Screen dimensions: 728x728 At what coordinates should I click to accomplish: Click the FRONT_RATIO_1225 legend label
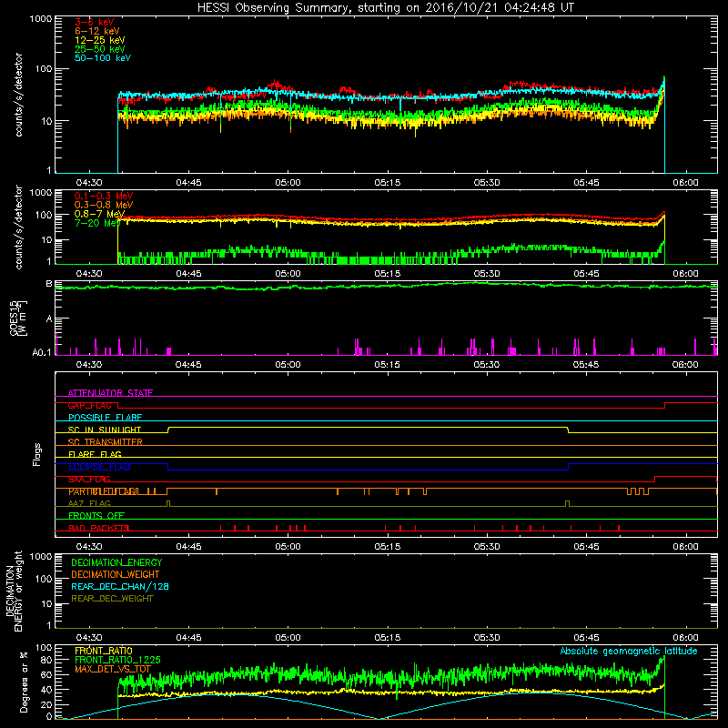pyautogui.click(x=117, y=660)
